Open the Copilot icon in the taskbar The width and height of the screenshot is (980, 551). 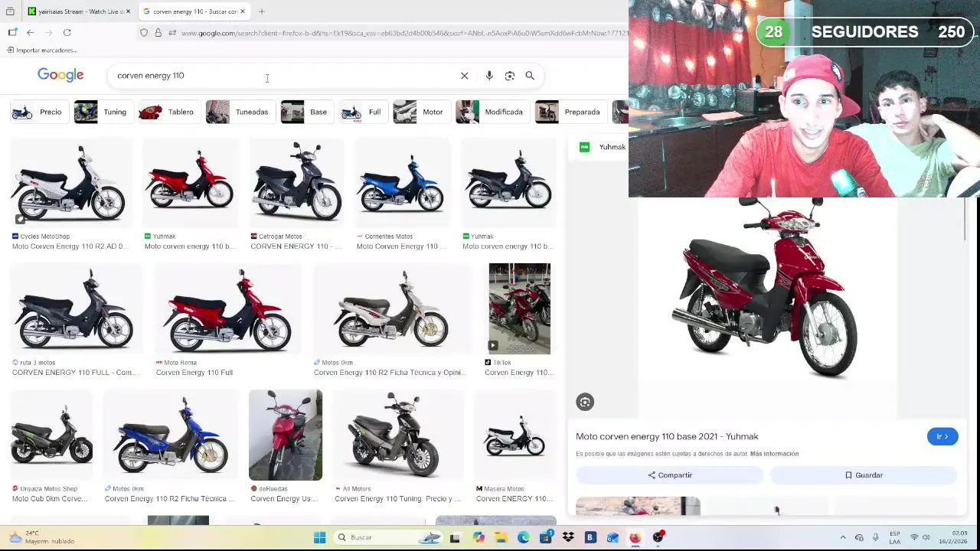479,537
